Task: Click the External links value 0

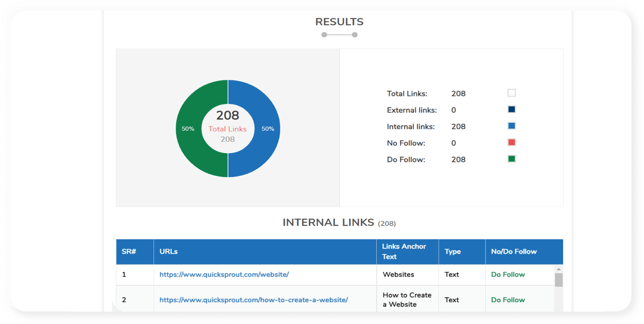Action: tap(454, 110)
